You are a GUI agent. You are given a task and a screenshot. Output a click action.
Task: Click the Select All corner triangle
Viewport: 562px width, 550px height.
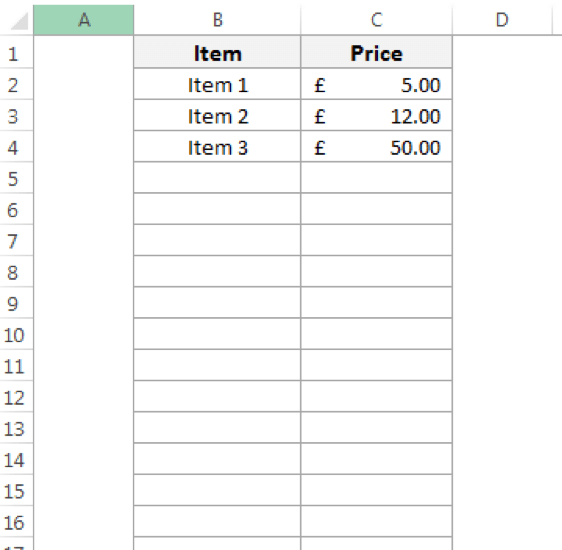pyautogui.click(x=20, y=21)
